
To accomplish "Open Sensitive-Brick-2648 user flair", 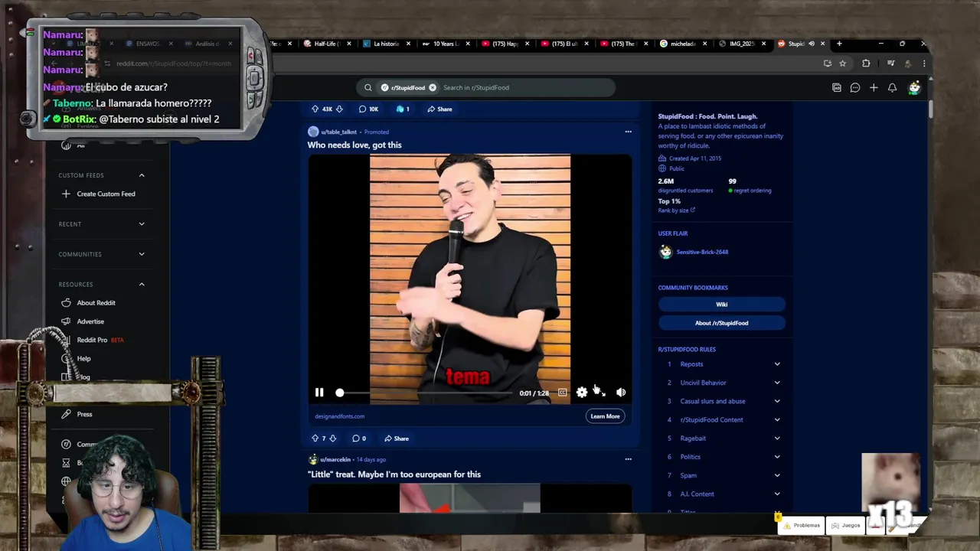I will [x=702, y=252].
